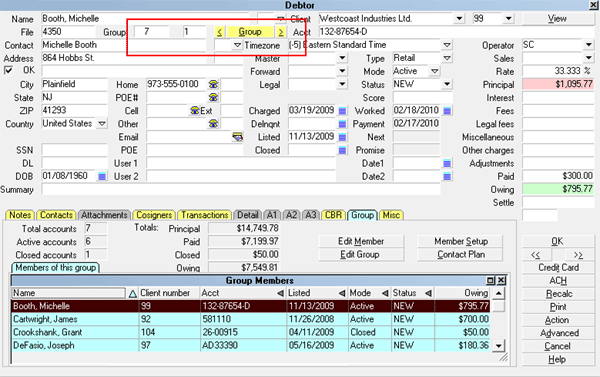Viewport: 600px width, 377px height.
Task: Sort by Acct column arrow
Action: point(280,294)
